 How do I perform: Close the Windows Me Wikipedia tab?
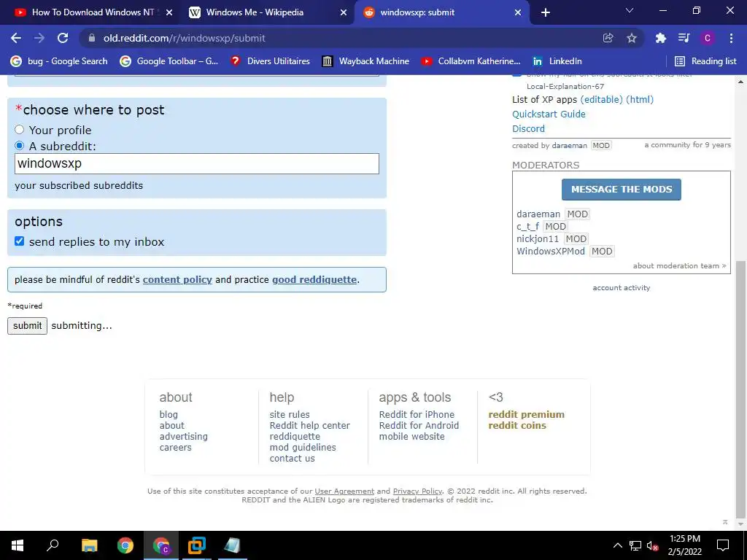click(x=344, y=13)
